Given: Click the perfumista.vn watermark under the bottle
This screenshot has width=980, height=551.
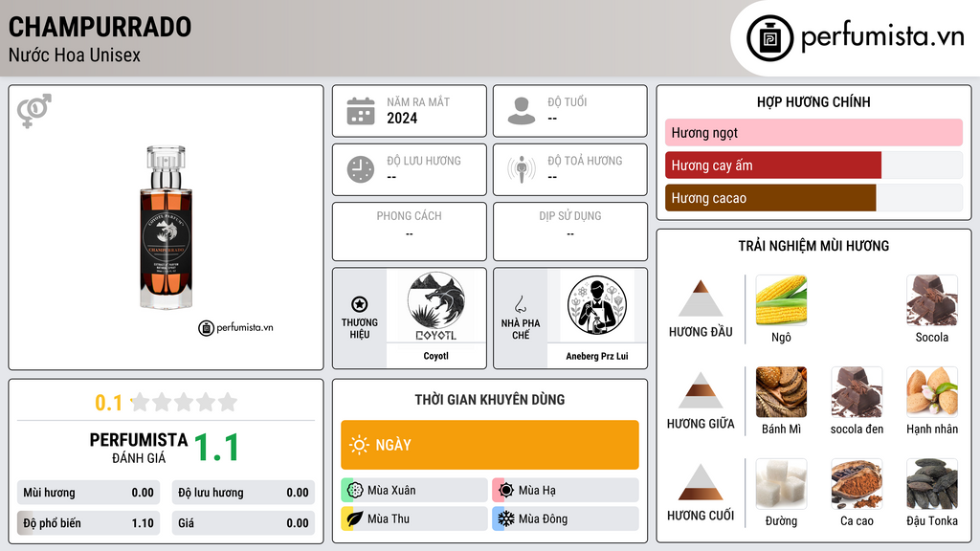Looking at the screenshot, I should (x=235, y=327).
